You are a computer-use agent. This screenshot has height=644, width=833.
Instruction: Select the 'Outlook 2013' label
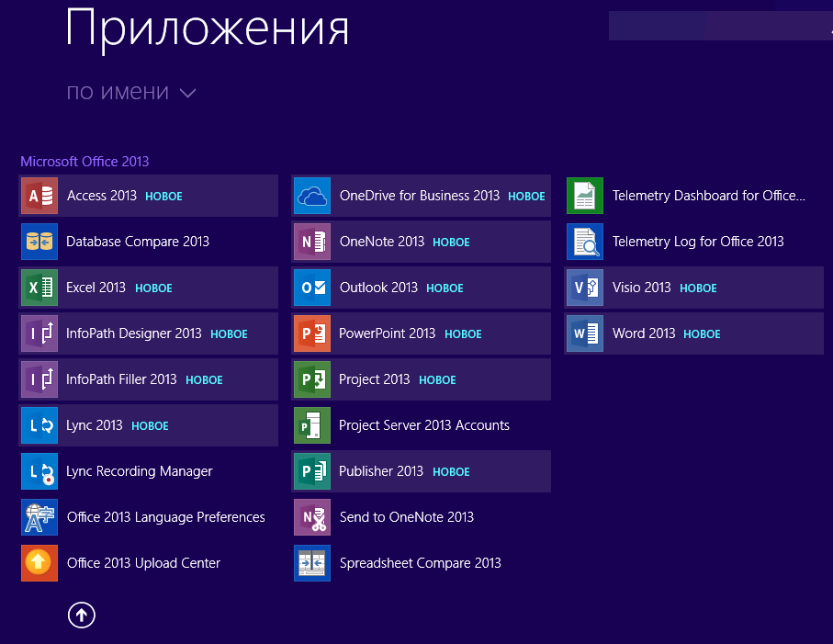click(x=378, y=288)
